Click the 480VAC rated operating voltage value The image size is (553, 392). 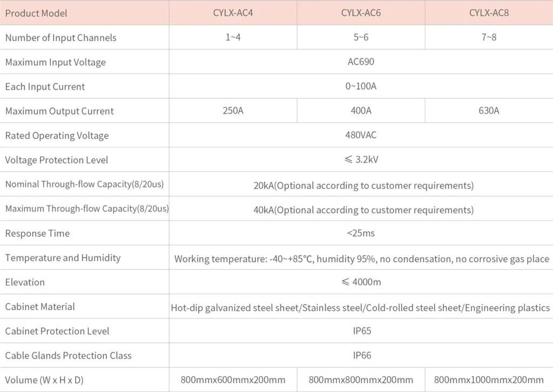[x=361, y=135]
